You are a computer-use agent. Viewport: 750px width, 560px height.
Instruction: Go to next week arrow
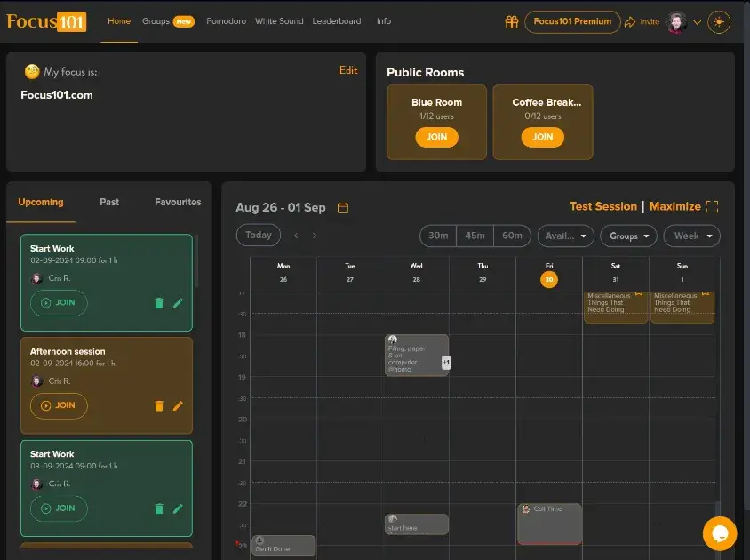pyautogui.click(x=315, y=236)
